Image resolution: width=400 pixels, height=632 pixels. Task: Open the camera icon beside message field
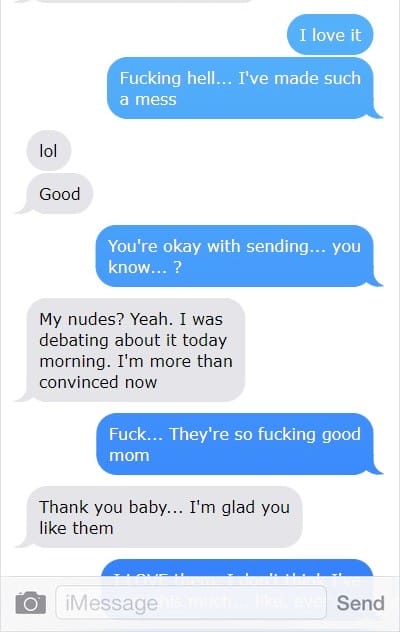30,603
